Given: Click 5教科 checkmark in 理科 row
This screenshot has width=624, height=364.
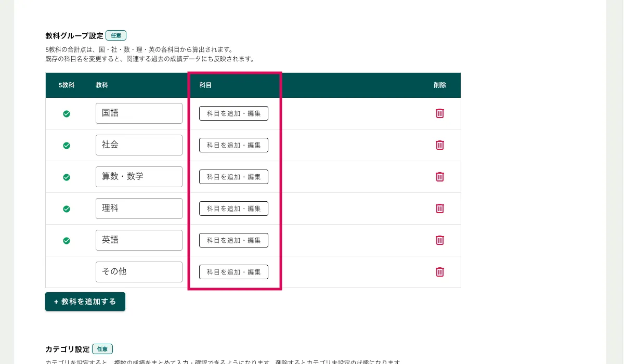Looking at the screenshot, I should [67, 209].
